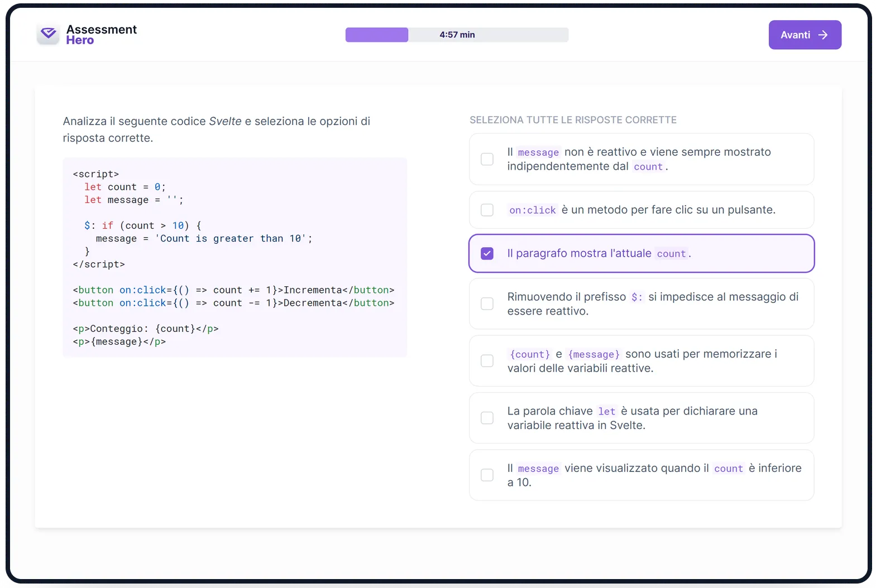Click the Assessment Hero shield logo icon

coord(48,35)
